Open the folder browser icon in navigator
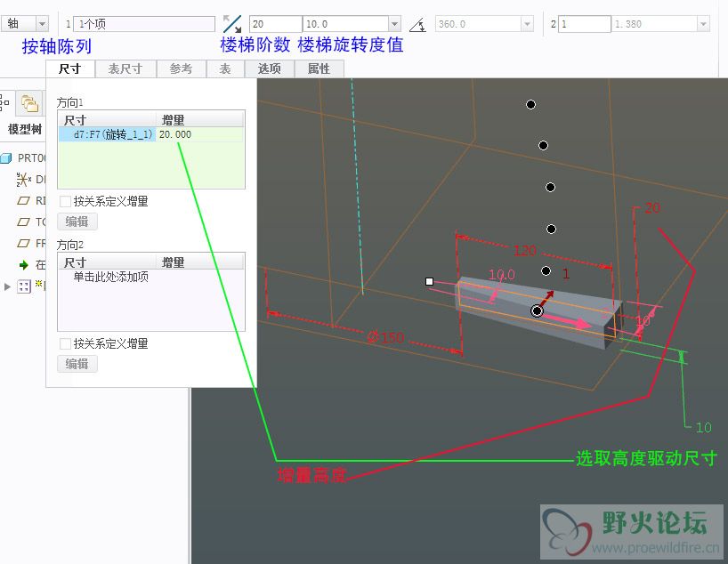Image resolution: width=728 pixels, height=564 pixels. click(29, 102)
